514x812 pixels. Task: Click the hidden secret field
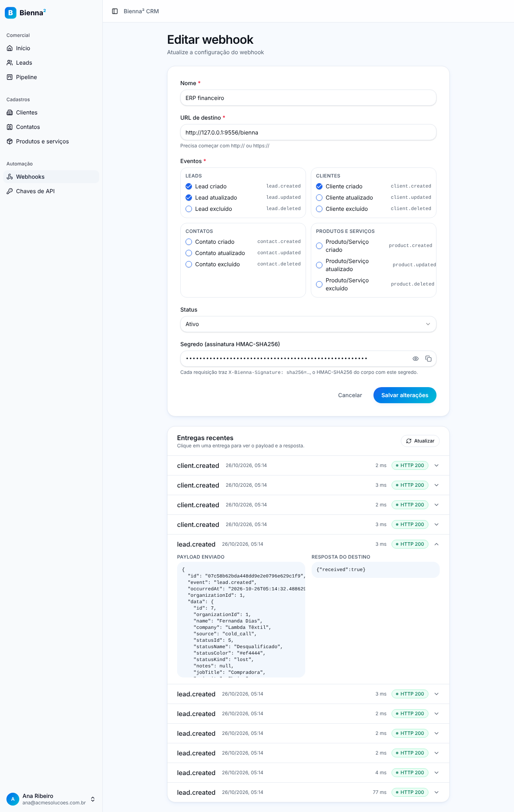pos(308,359)
